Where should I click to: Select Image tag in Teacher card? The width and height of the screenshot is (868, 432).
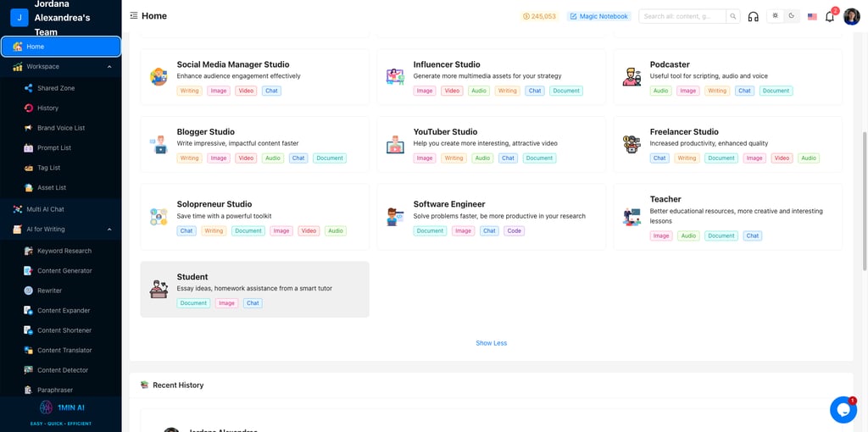click(x=661, y=235)
